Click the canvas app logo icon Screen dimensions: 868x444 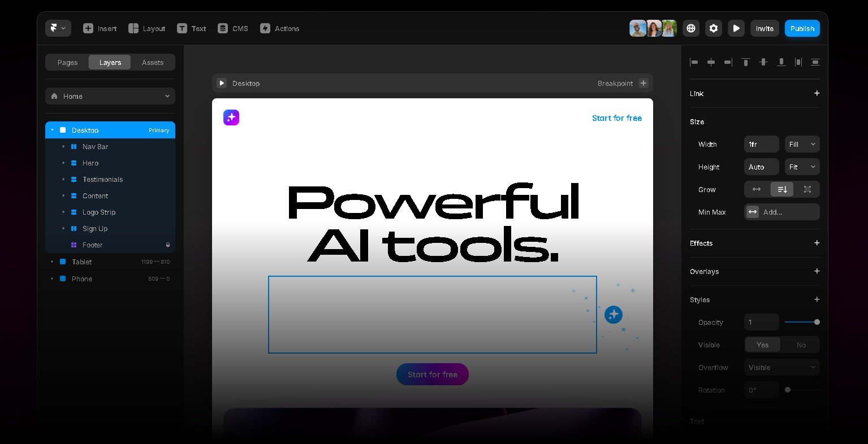(x=231, y=117)
